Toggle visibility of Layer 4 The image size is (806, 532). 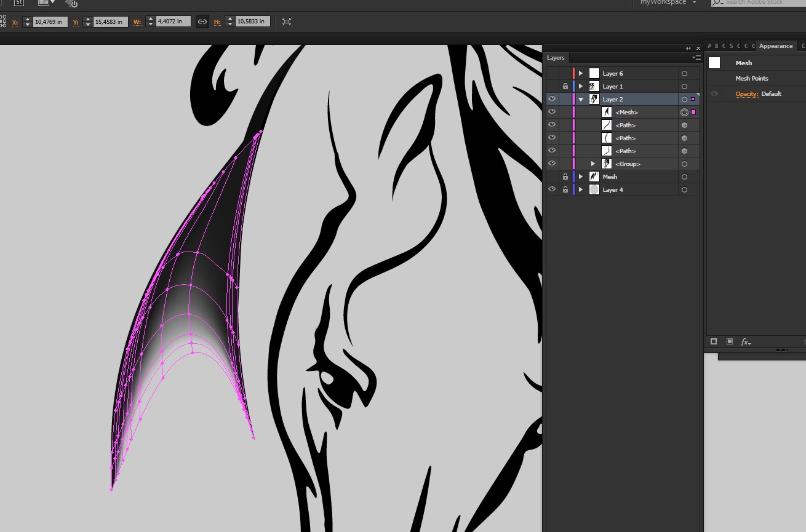click(x=552, y=190)
